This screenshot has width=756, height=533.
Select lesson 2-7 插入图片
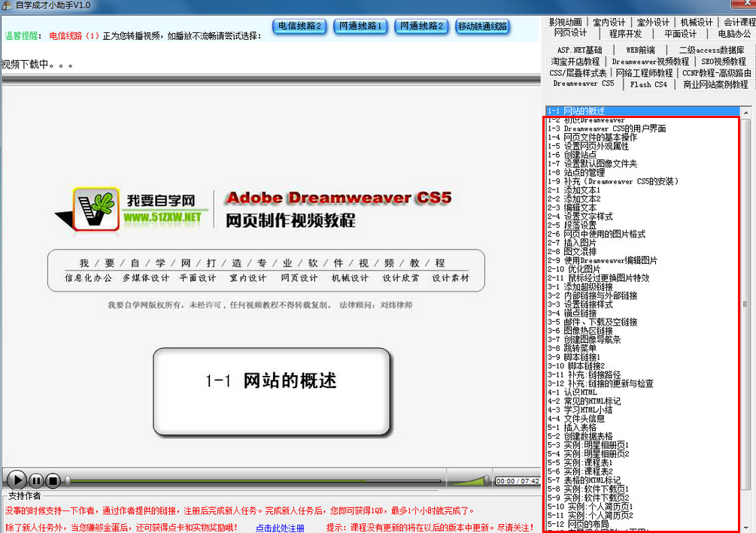643,243
